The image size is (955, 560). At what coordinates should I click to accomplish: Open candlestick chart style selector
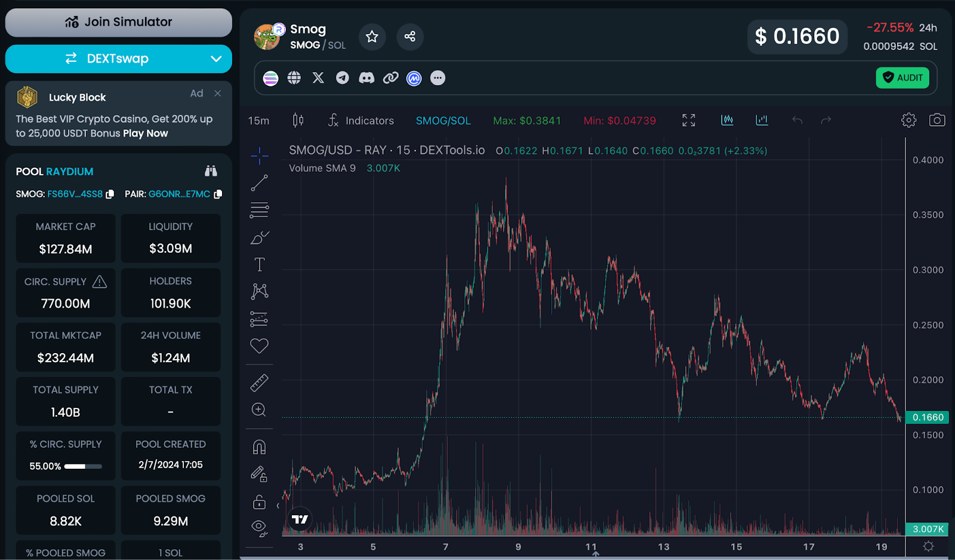(298, 120)
